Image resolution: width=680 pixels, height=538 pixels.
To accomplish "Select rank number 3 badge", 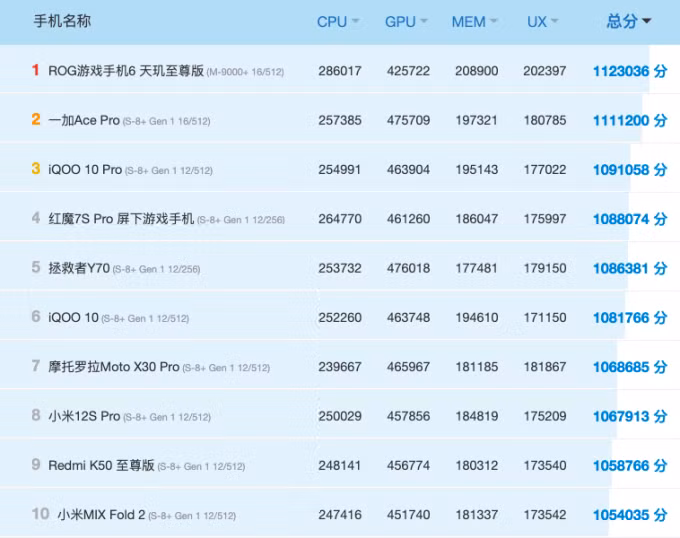I will (36, 169).
